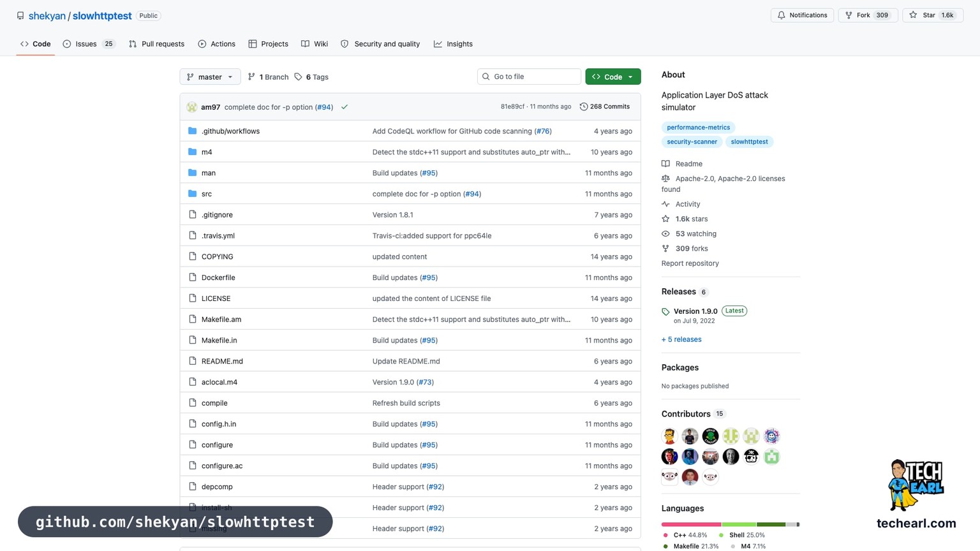This screenshot has width=980, height=551.
Task: View the Insights tab
Action: click(453, 44)
